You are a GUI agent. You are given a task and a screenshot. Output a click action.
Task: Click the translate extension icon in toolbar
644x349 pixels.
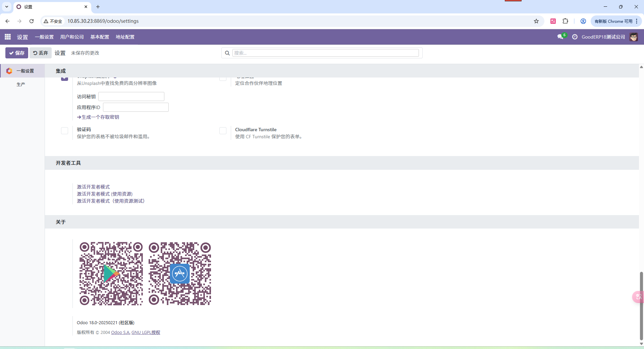click(x=553, y=21)
